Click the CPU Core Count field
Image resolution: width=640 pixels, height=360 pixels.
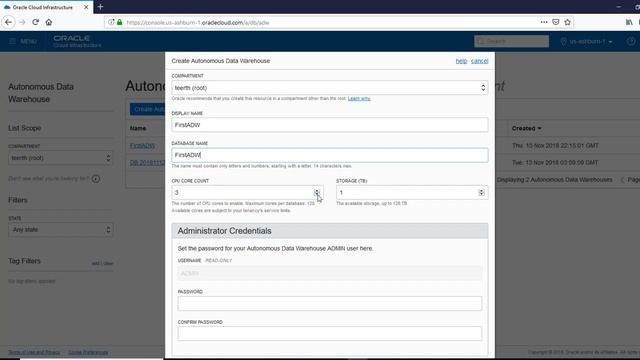[247, 192]
